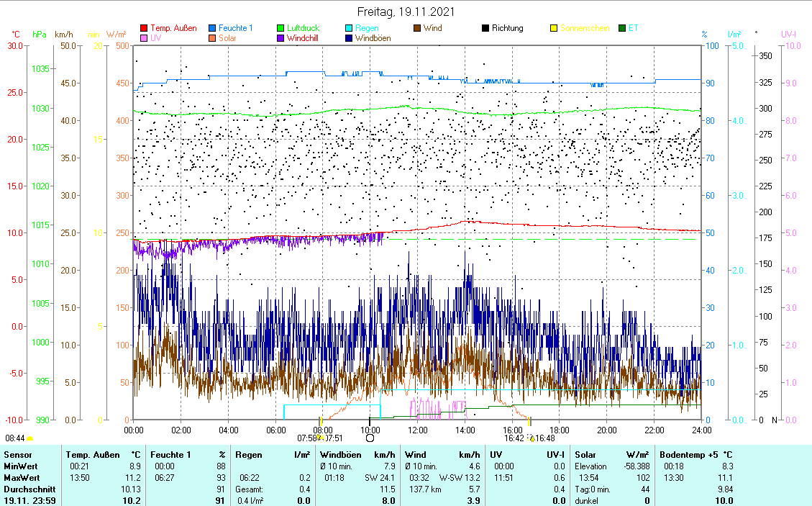Click the 12:00 time axis label
The image size is (812, 506).
(417, 430)
